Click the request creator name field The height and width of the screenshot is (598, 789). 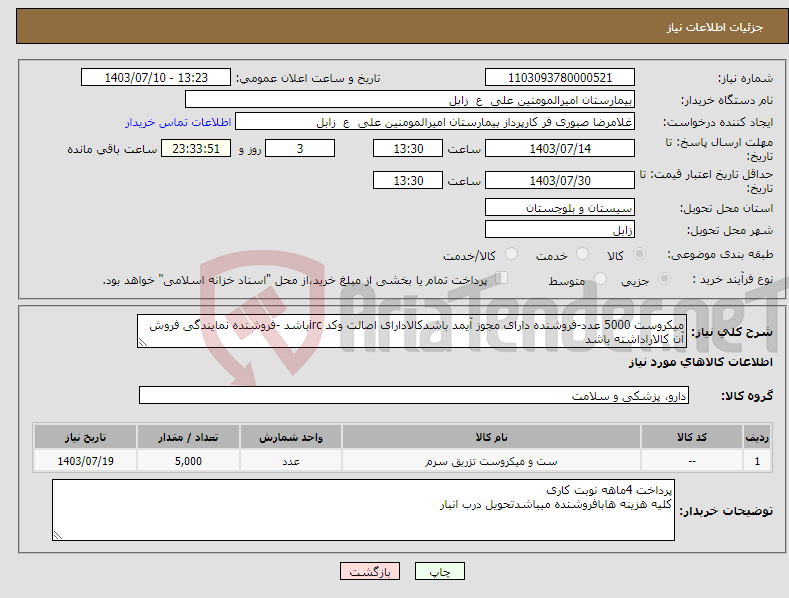[435, 122]
